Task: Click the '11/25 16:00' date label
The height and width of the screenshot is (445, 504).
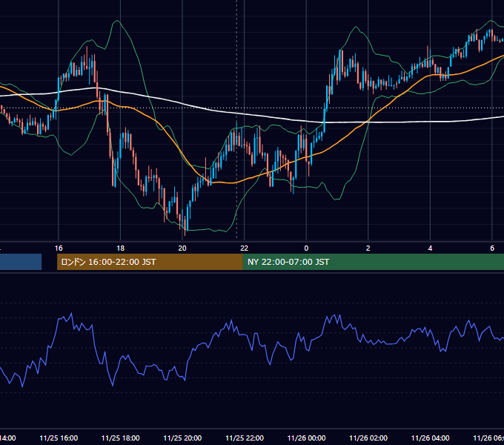Action: point(59,438)
